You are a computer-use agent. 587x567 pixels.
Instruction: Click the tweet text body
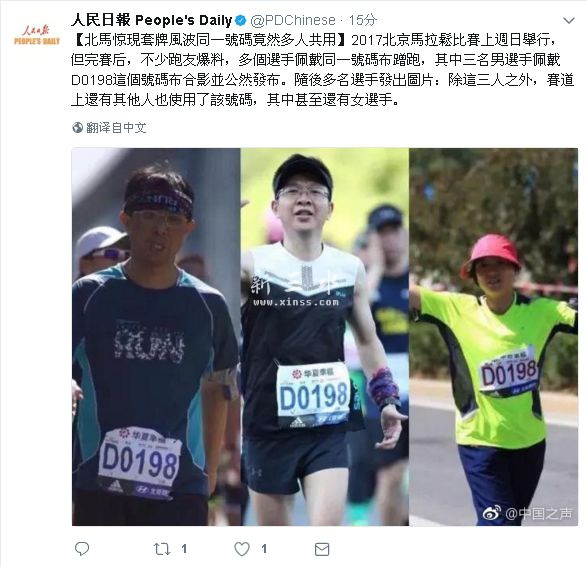pos(322,70)
